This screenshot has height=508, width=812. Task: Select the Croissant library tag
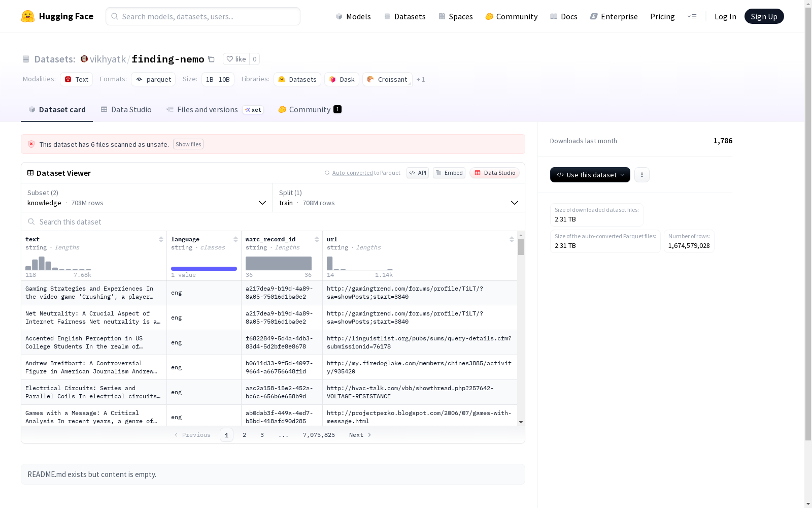pyautogui.click(x=387, y=79)
